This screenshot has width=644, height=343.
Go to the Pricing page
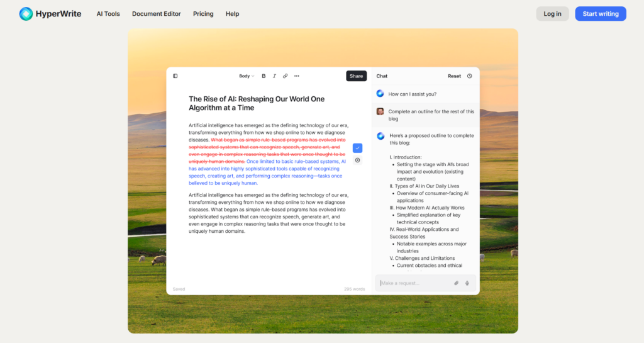(x=203, y=14)
